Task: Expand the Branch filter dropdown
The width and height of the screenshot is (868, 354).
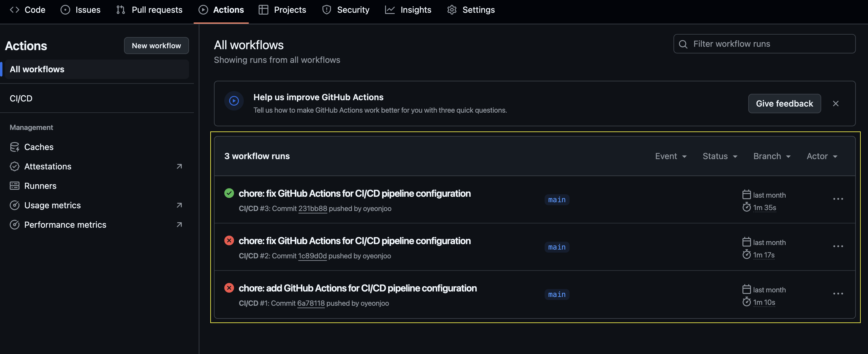Action: pos(772,156)
